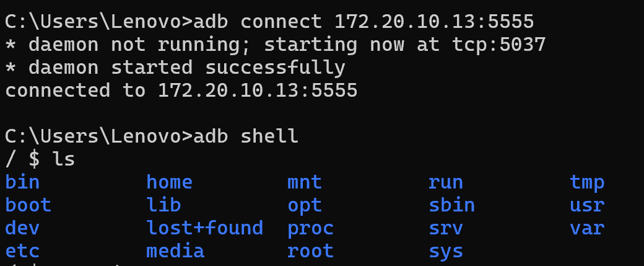Select the var directory name

point(587,228)
